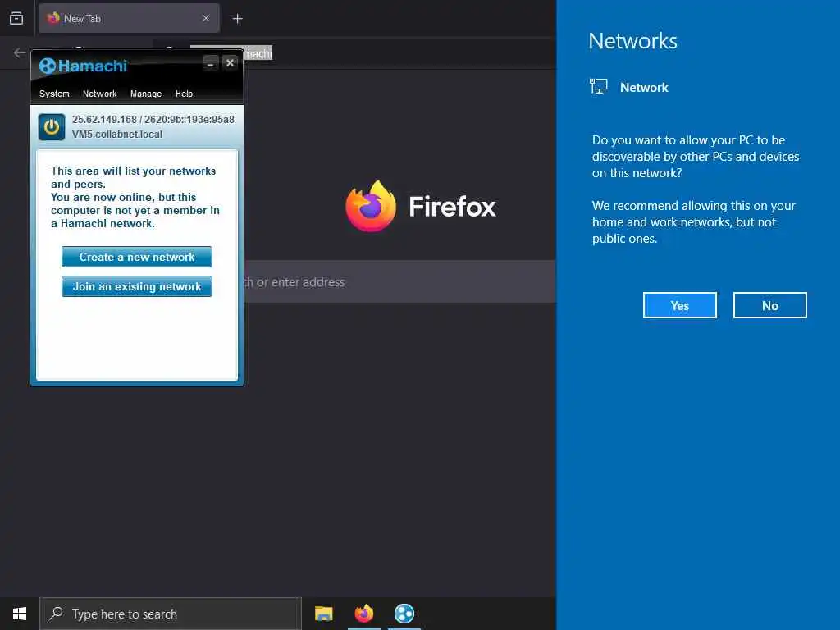Select the Hamachi IP address text
Viewport: 840px width, 630px height.
[x=153, y=120]
